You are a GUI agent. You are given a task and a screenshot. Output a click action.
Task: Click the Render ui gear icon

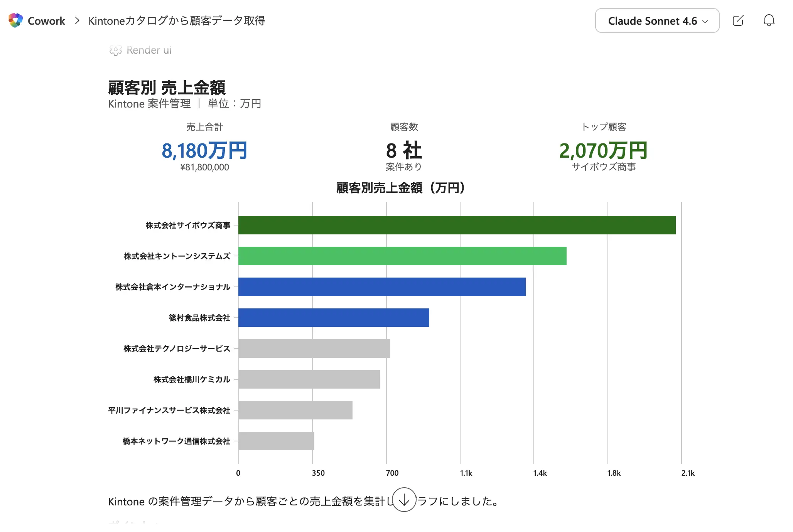[115, 51]
